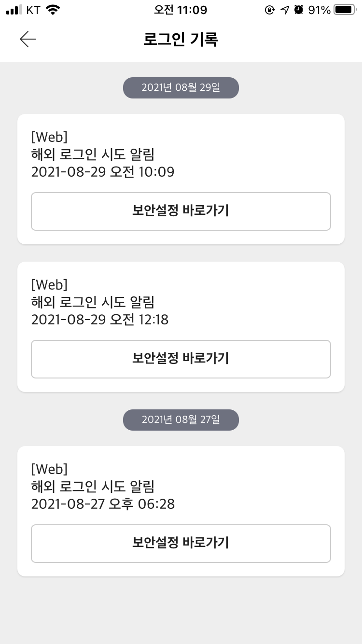Open 보안설정 바로가기 for the 10:09 login
The image size is (362, 644).
(181, 211)
